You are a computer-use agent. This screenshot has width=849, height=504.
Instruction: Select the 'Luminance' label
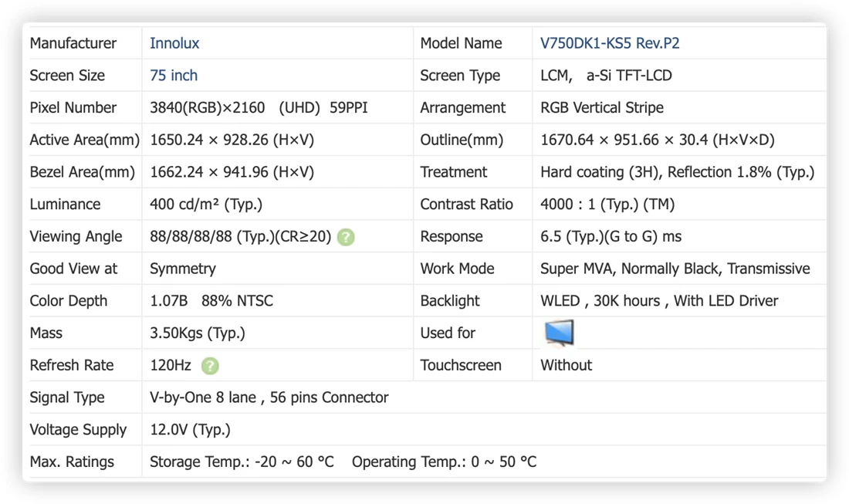tap(65, 204)
